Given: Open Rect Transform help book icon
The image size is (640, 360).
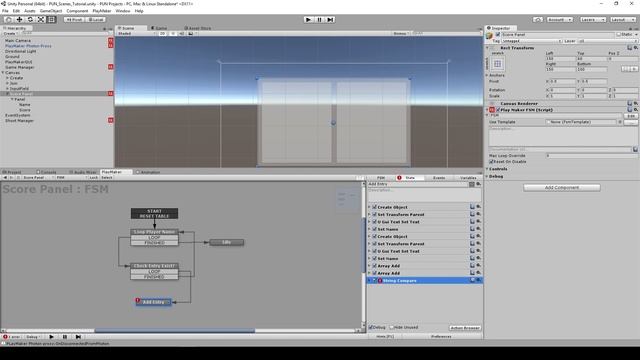Looking at the screenshot, I should pyautogui.click(x=630, y=48).
